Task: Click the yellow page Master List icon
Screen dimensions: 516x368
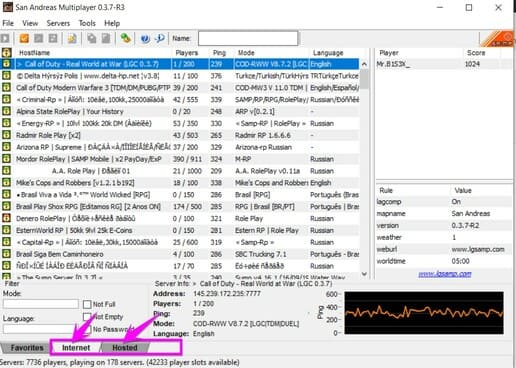Action: point(72,39)
